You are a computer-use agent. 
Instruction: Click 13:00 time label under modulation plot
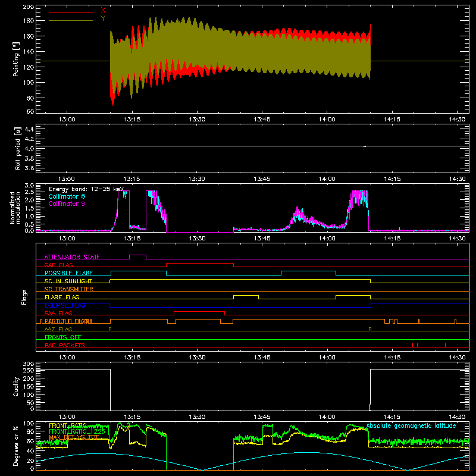point(67,239)
